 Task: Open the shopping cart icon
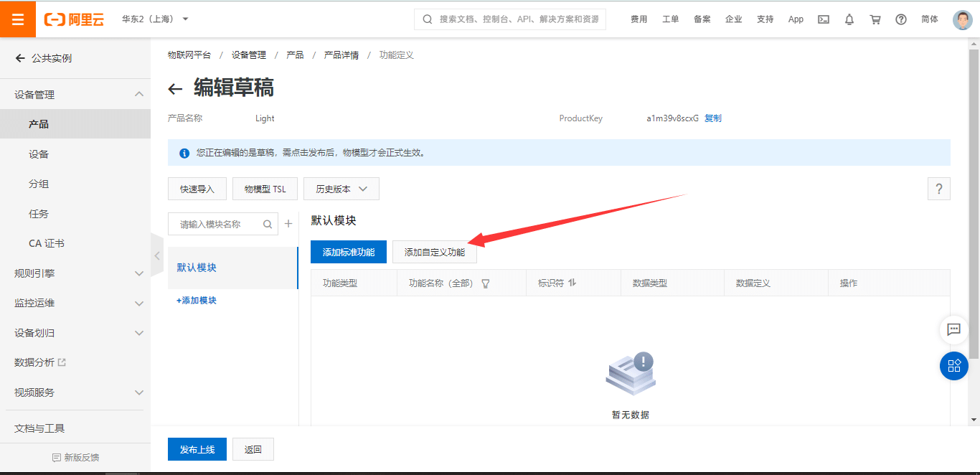point(875,19)
